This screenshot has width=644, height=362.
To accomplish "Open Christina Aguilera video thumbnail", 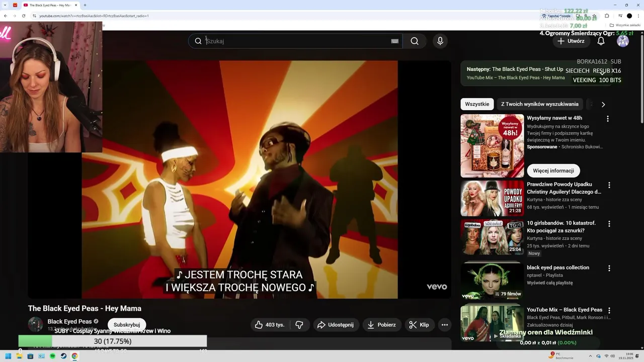I will coord(492,198).
